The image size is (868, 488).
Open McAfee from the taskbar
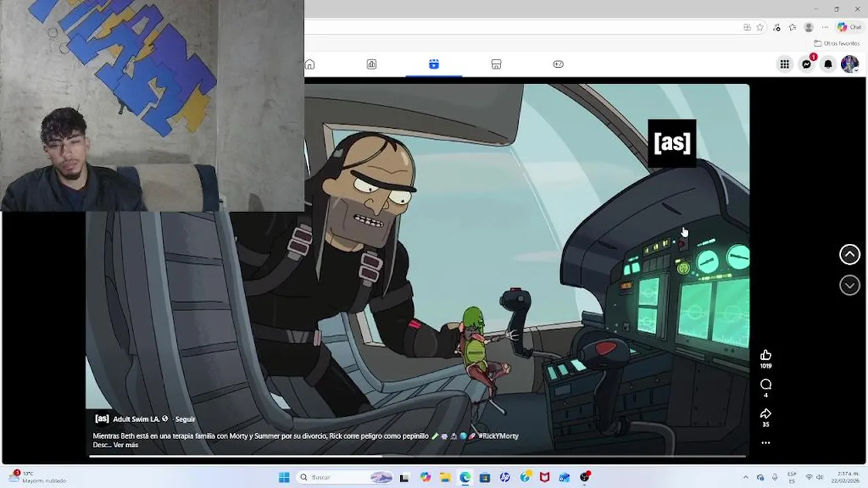(x=545, y=477)
